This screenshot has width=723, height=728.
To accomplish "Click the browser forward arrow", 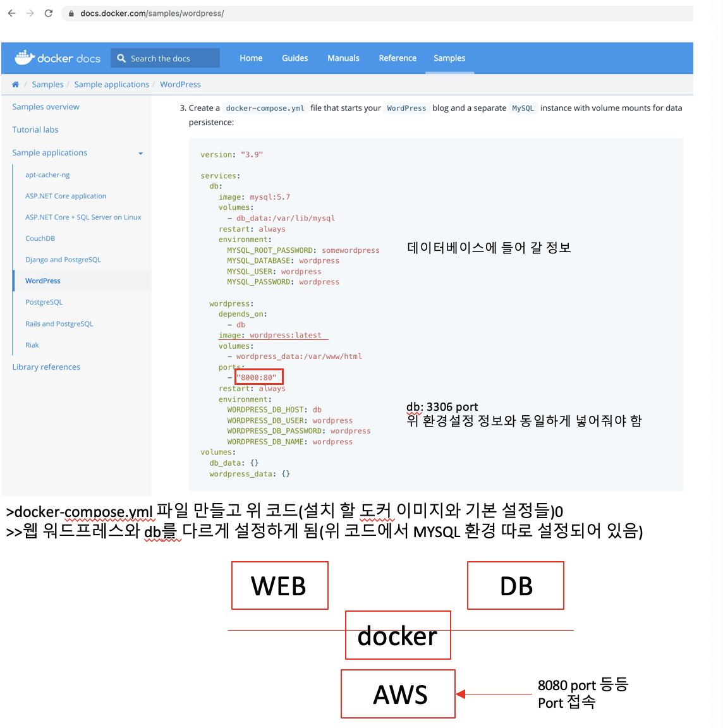I will (x=30, y=13).
